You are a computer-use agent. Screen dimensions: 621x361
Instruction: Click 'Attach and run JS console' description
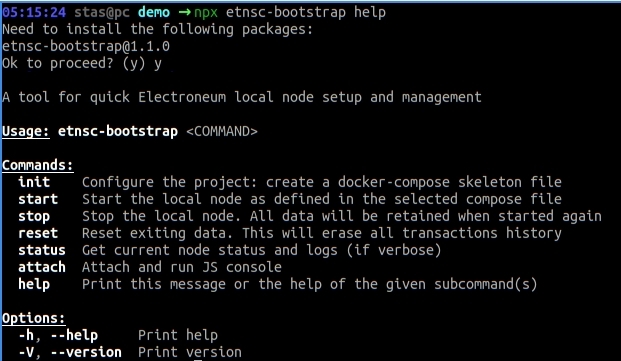coord(182,267)
